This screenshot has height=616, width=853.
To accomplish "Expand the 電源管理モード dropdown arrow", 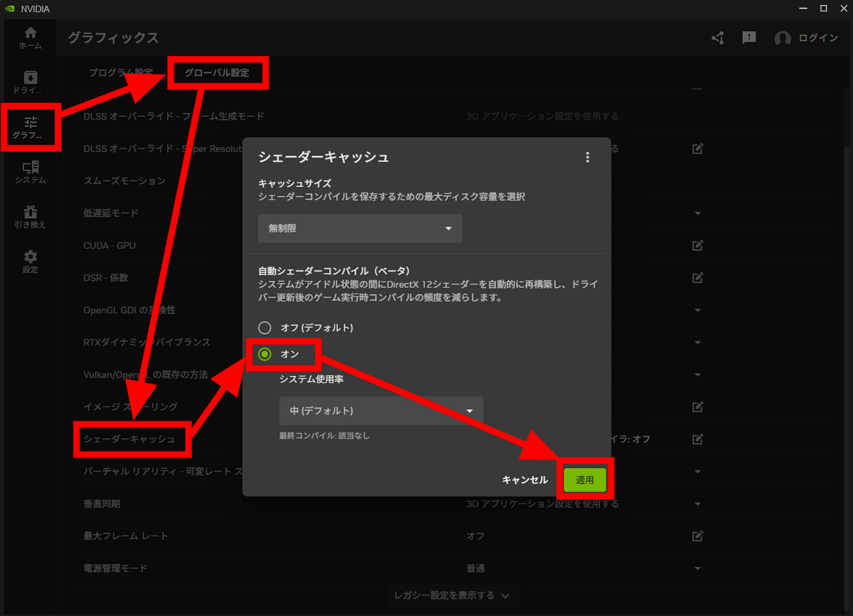I will click(698, 568).
